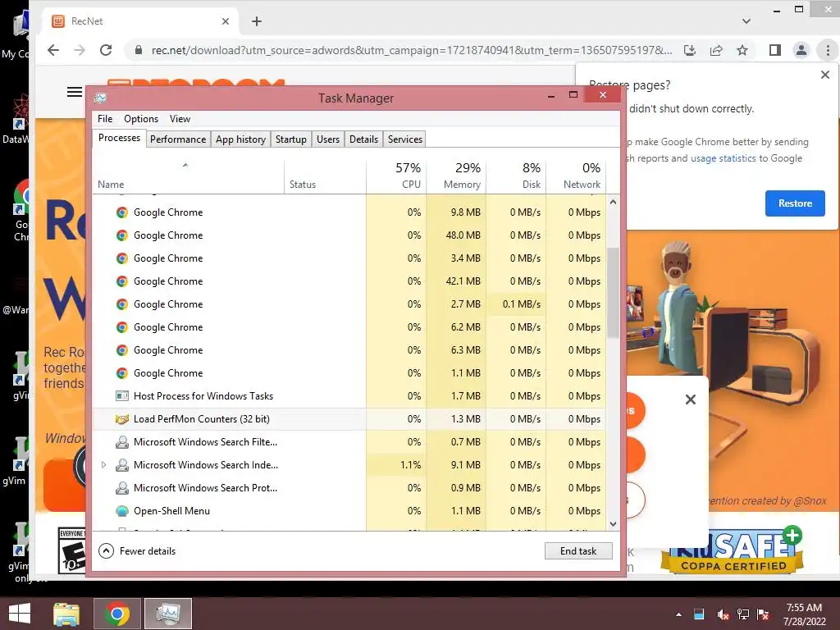This screenshot has width=840, height=630.
Task: Open the Windows Start button
Action: tap(20, 614)
